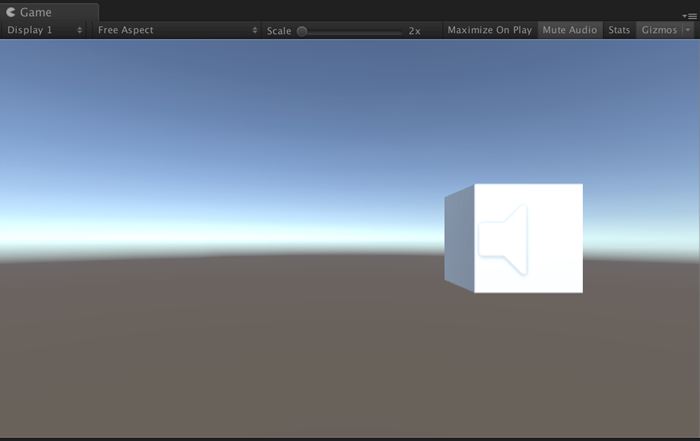Click the Scale label text
The height and width of the screenshot is (441, 700).
(279, 31)
